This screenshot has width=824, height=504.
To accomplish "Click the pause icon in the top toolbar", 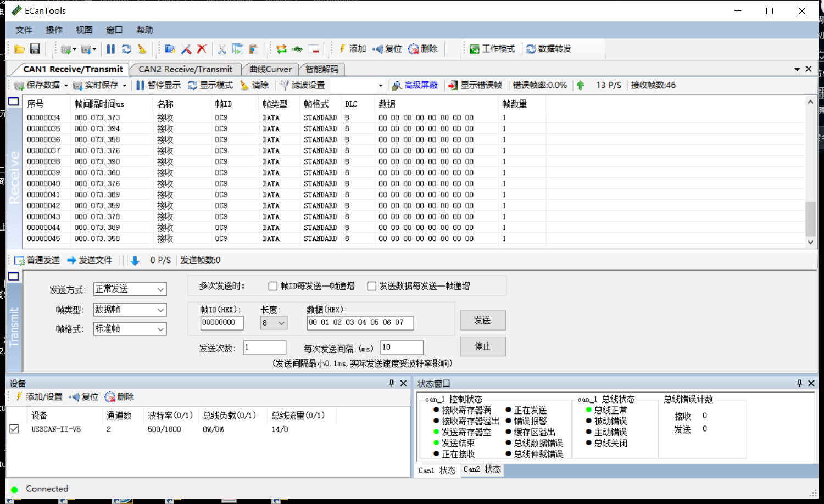I will tap(111, 49).
